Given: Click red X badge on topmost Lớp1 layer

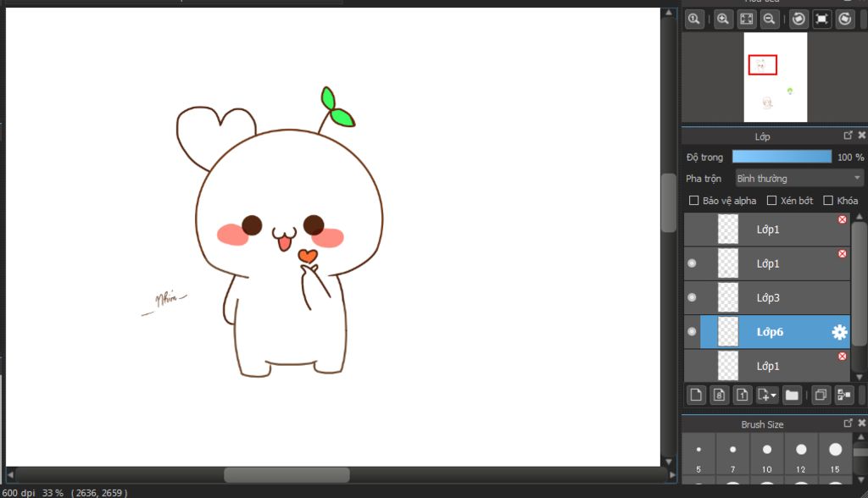Looking at the screenshot, I should point(842,219).
